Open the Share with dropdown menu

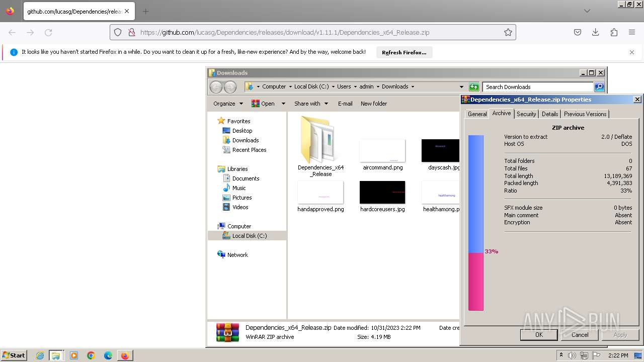click(311, 104)
